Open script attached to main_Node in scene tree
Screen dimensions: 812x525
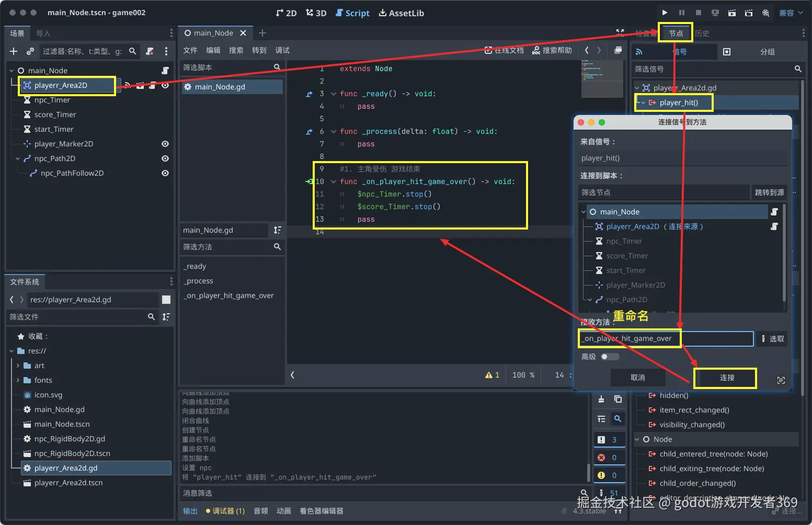point(165,71)
